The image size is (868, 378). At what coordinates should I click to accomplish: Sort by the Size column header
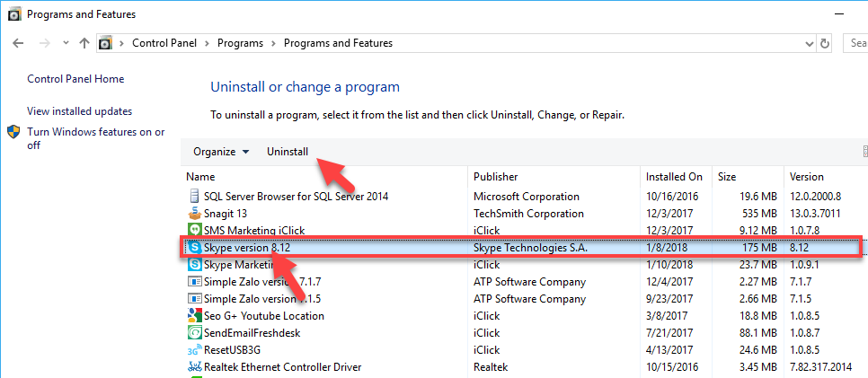(x=727, y=177)
